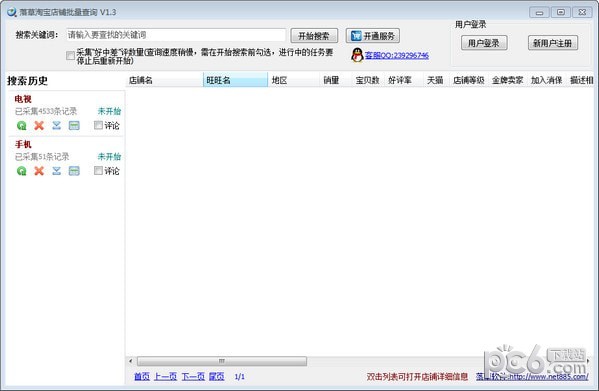Click the 1/1 page indicator

tap(240, 377)
